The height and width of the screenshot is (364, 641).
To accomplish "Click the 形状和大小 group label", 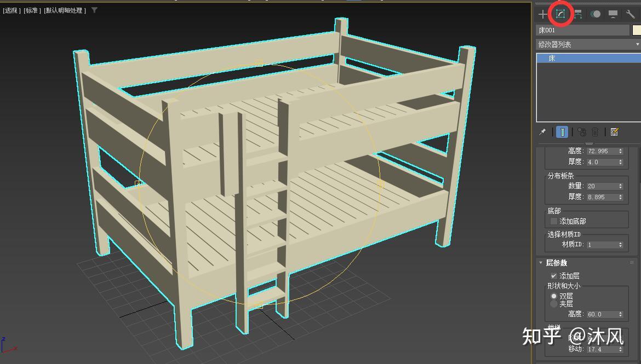I will coord(564,286).
